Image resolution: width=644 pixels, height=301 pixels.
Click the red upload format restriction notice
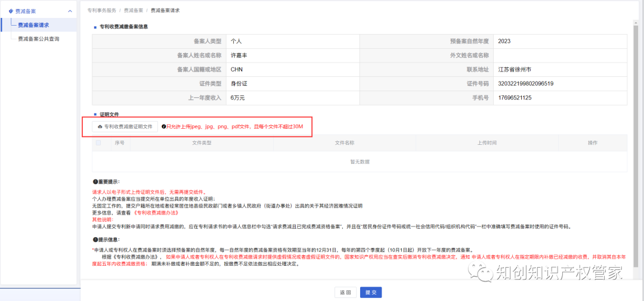pyautogui.click(x=234, y=127)
